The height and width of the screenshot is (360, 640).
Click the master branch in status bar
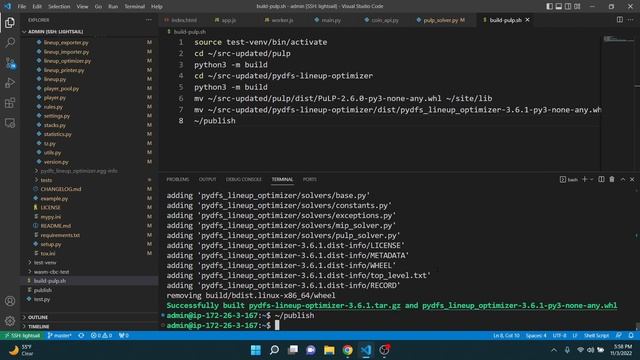click(60, 336)
